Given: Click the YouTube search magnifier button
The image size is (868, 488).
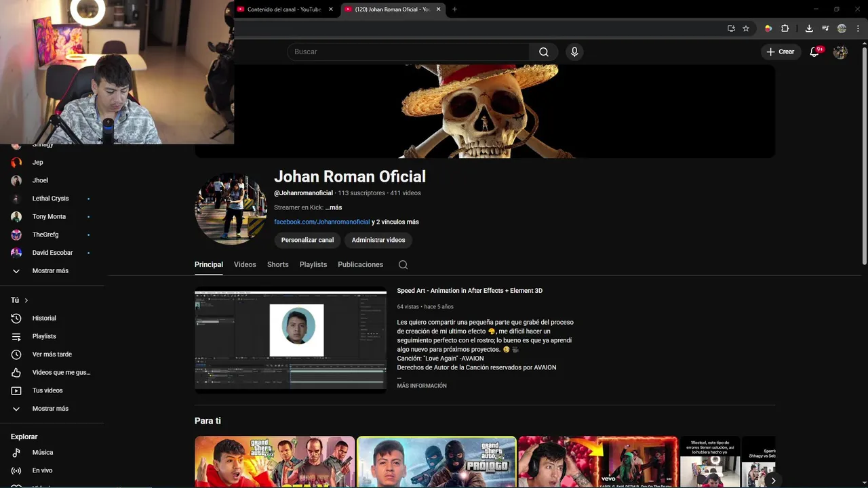Looking at the screenshot, I should [x=544, y=52].
